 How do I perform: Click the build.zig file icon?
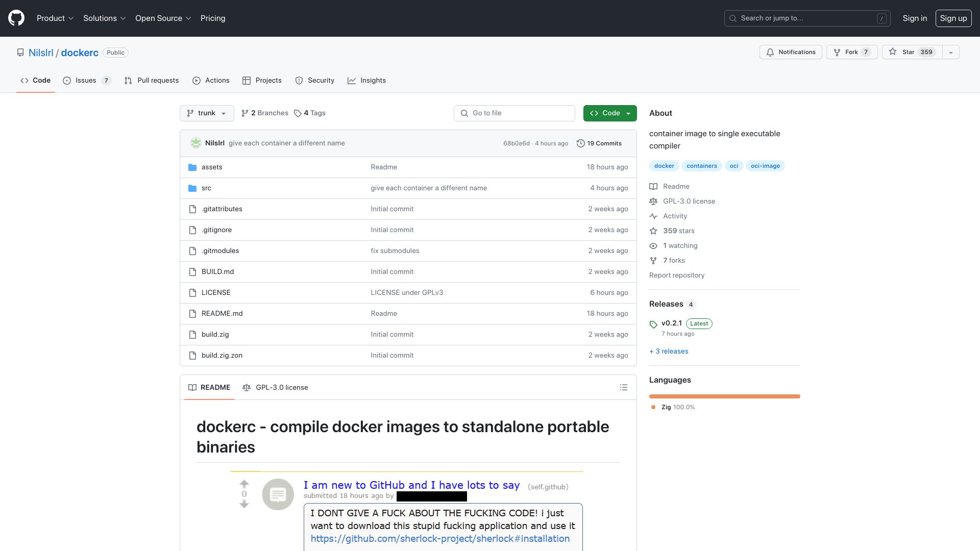coord(192,335)
